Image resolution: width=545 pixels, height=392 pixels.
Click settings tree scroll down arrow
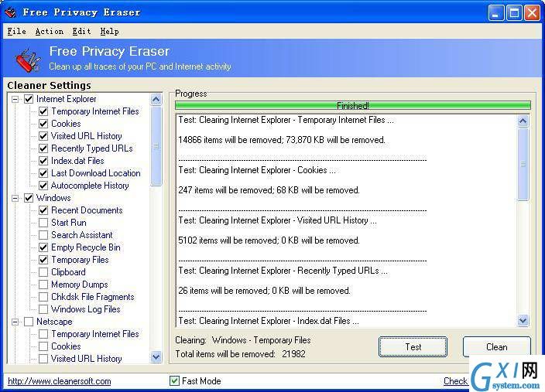(156, 357)
